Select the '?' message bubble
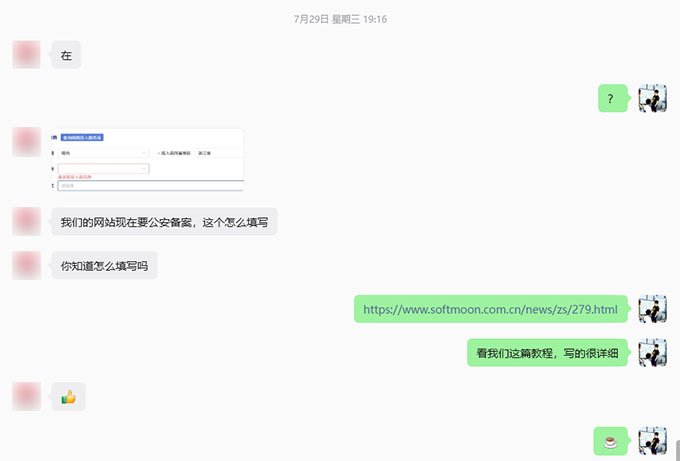This screenshot has width=680, height=461. click(x=612, y=98)
